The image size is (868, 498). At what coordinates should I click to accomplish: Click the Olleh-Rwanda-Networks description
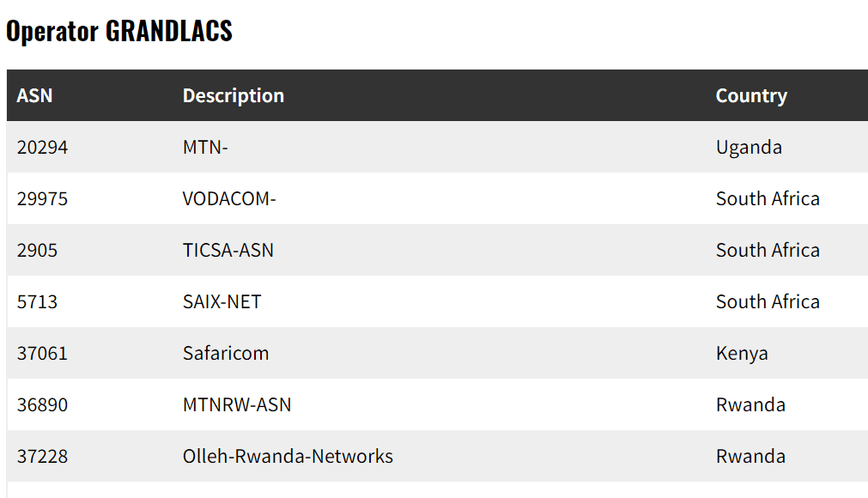288,456
